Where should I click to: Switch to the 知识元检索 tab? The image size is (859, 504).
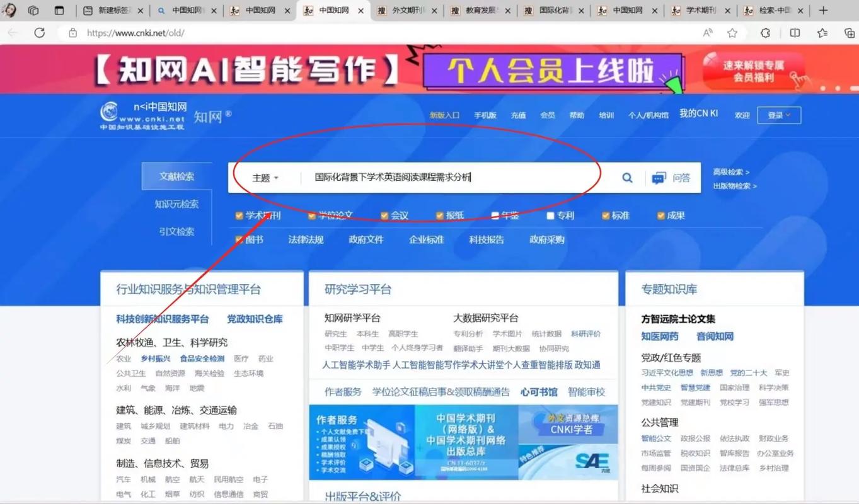[176, 203]
